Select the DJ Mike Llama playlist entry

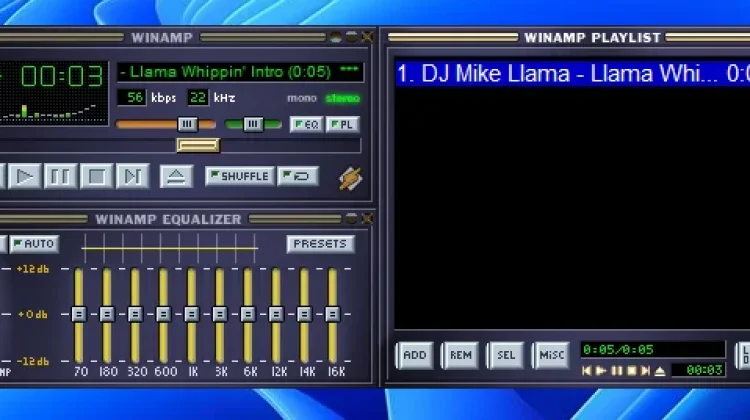[573, 74]
